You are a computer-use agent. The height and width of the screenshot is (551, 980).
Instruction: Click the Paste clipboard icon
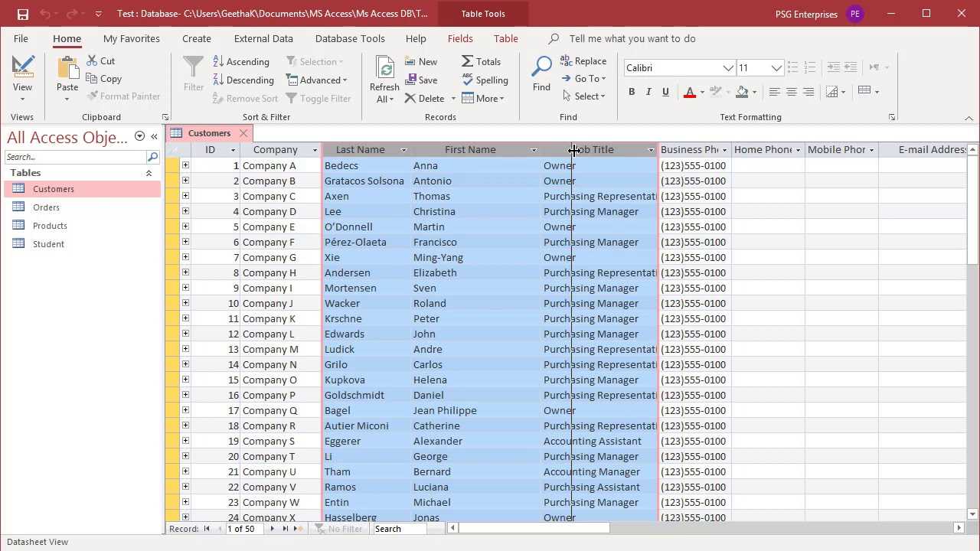[x=67, y=67]
